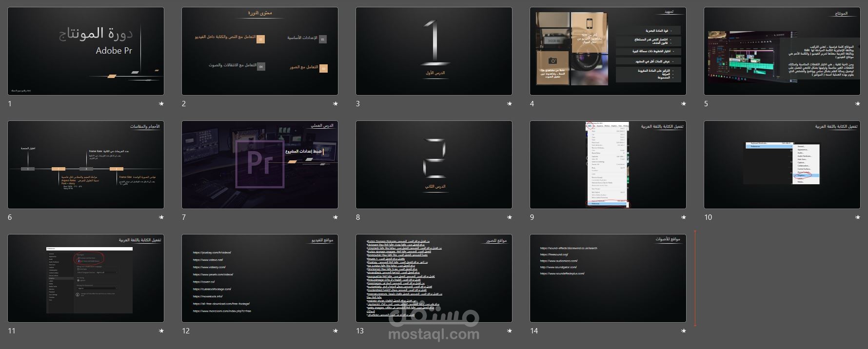Image resolution: width=868 pixels, height=349 pixels.
Task: Select slide 10 with Preferences submenu
Action: [782, 165]
